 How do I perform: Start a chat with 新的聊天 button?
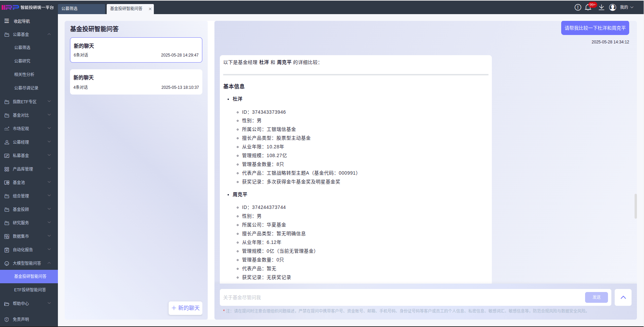[185, 308]
